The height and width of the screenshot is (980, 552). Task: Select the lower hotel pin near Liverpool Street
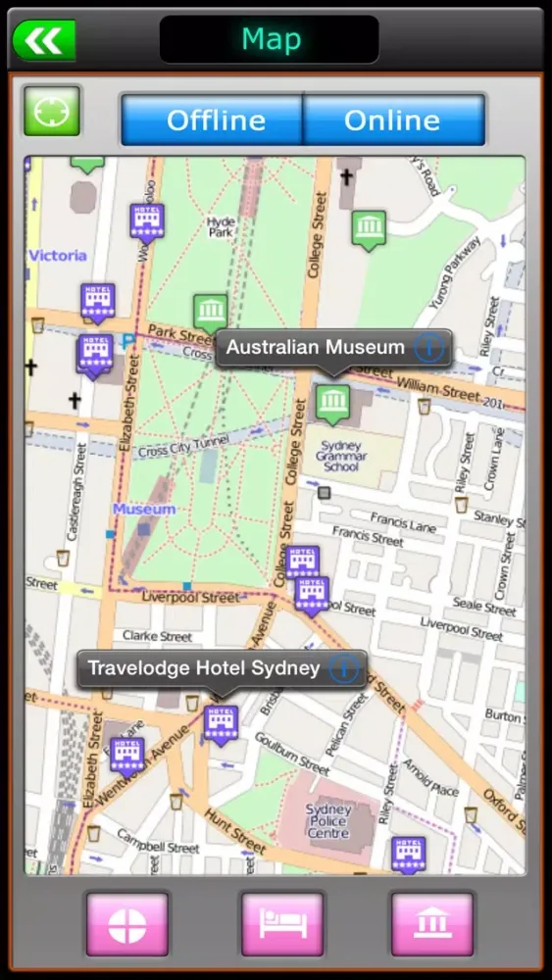pyautogui.click(x=312, y=596)
